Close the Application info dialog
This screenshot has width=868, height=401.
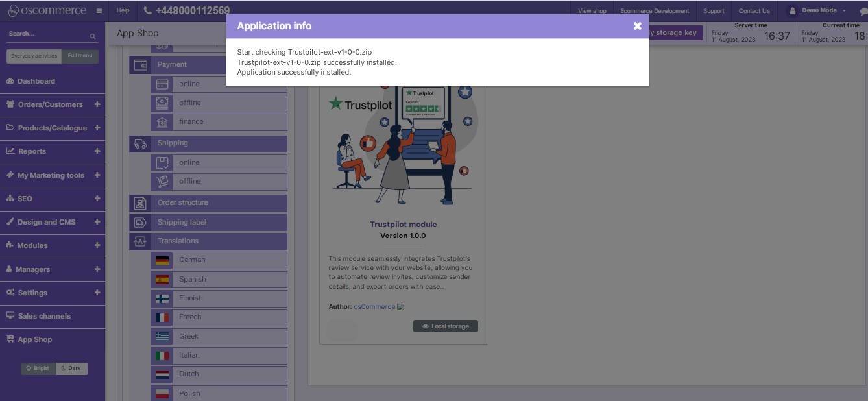[x=638, y=26]
